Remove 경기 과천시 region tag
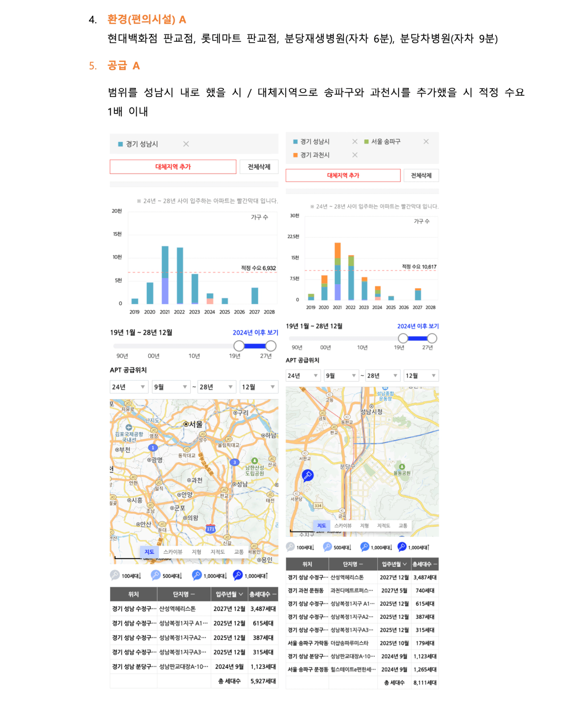This screenshot has height=706, width=588. (355, 155)
